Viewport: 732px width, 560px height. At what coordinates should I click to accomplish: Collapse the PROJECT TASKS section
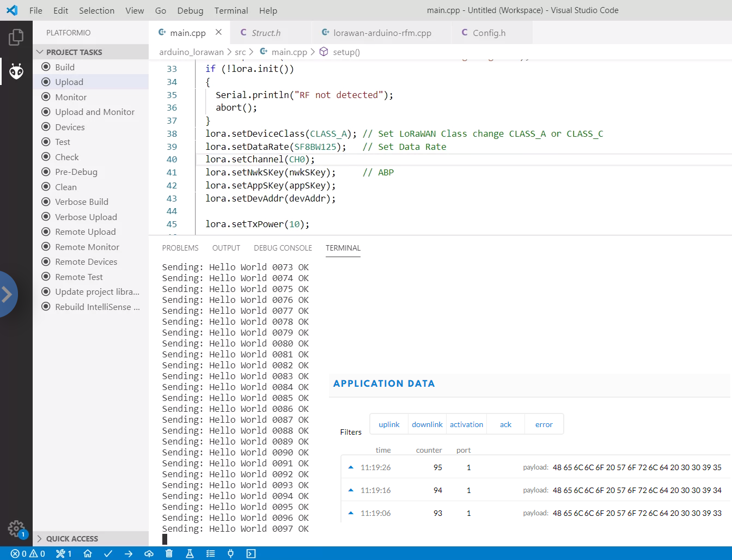(x=91, y=52)
